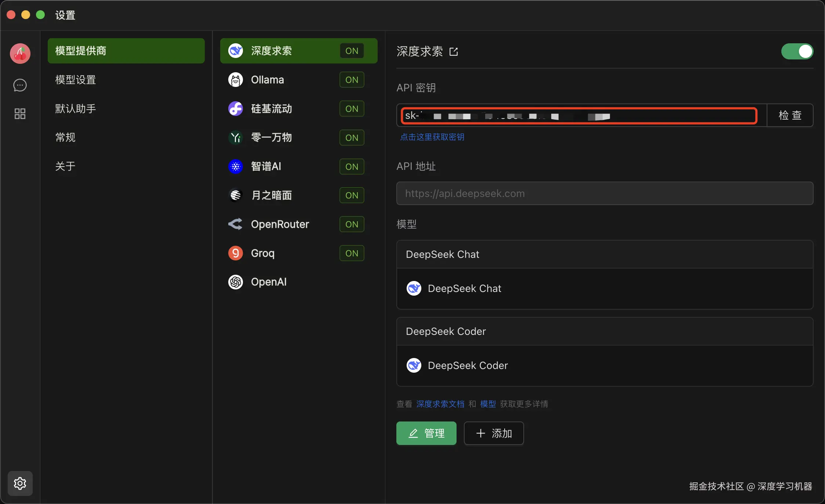
Task: Click the OpenRouter provider icon
Action: [x=235, y=224]
